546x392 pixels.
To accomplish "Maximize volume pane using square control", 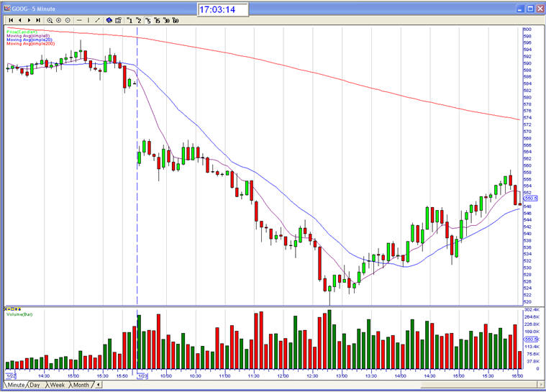I will pos(12,309).
